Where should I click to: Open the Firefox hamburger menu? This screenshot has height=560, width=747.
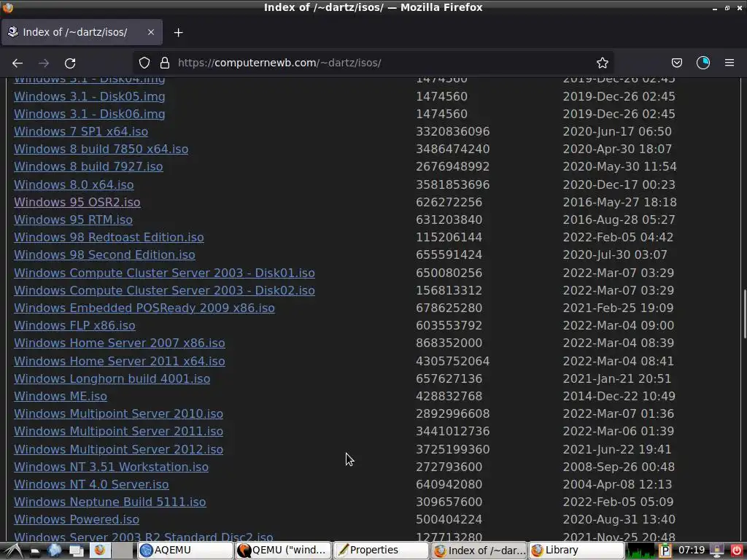(x=729, y=63)
